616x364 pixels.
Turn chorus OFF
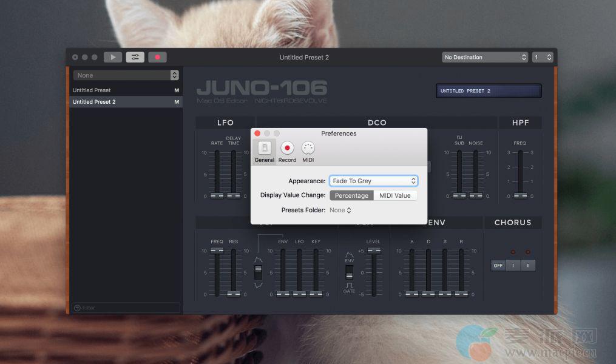[498, 265]
